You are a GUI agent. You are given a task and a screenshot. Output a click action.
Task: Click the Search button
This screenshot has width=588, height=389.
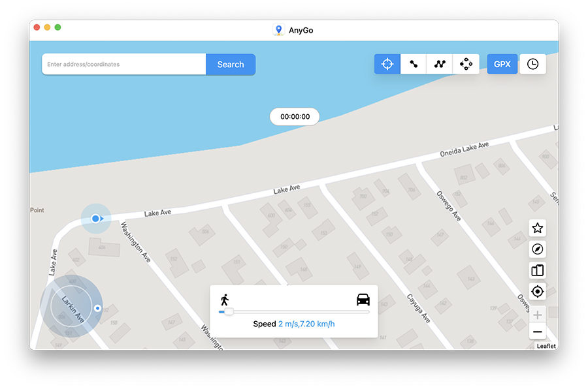230,64
